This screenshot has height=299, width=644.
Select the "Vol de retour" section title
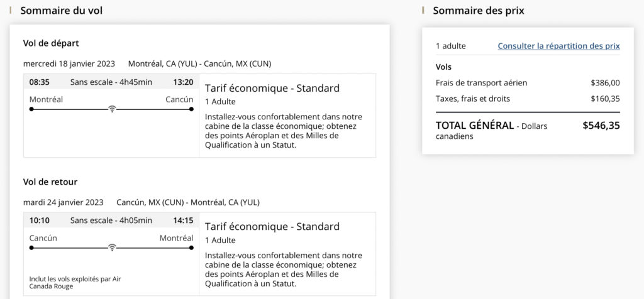point(50,182)
